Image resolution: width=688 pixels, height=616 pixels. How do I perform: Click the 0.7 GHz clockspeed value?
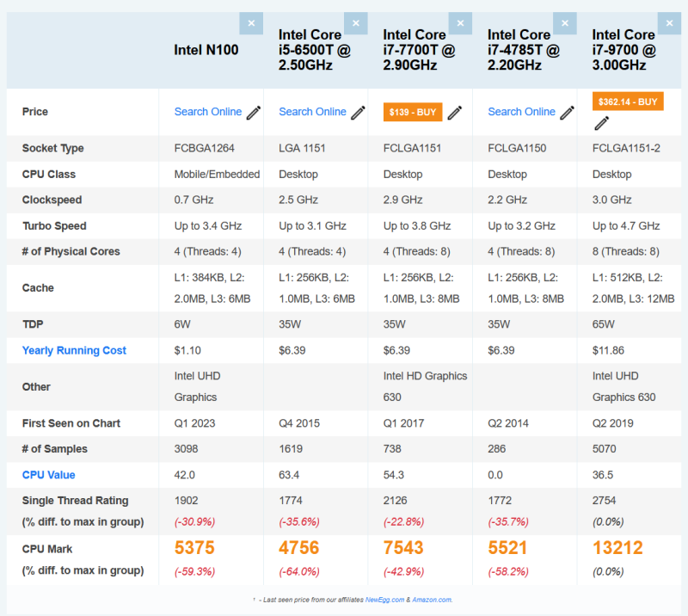193,200
